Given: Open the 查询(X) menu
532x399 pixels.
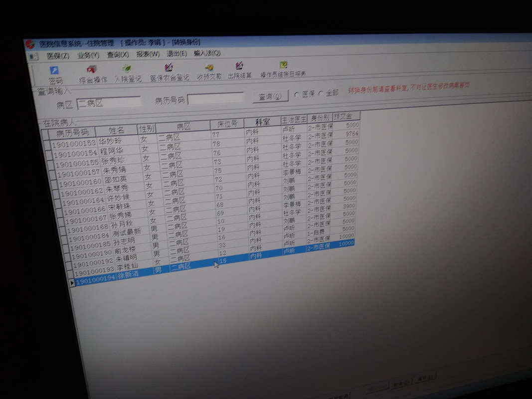Looking at the screenshot, I should [118, 54].
